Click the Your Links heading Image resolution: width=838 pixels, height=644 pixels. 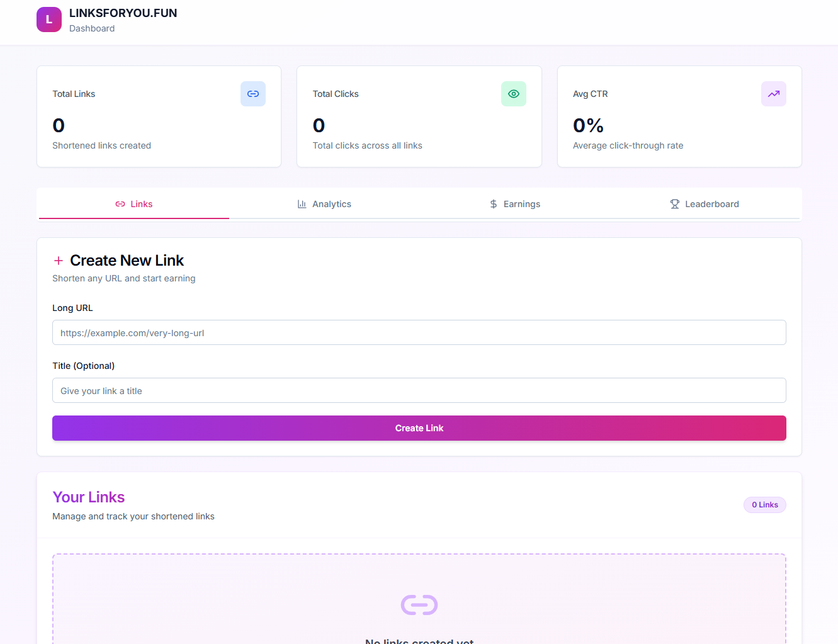(88, 497)
